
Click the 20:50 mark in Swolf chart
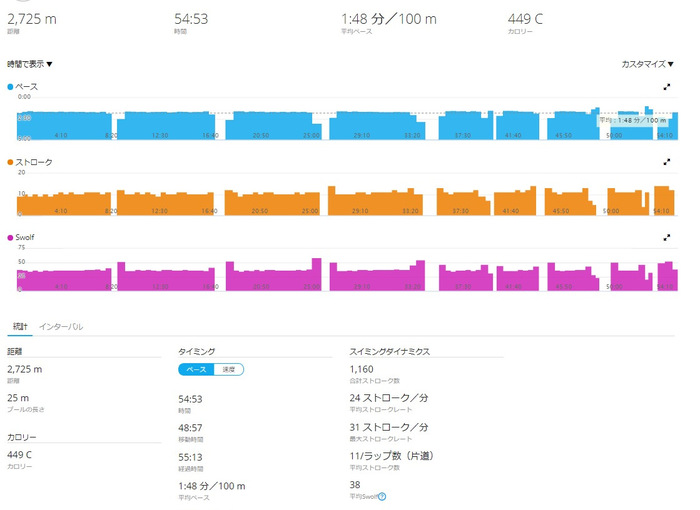point(261,286)
